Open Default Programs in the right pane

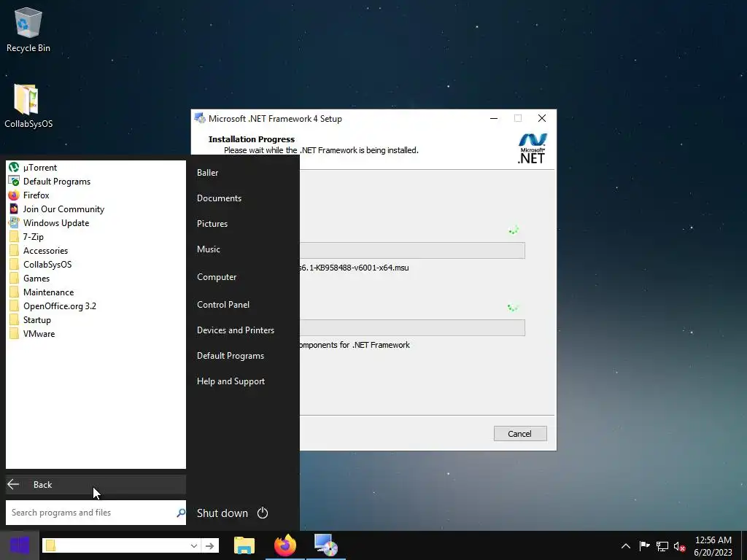pos(231,356)
